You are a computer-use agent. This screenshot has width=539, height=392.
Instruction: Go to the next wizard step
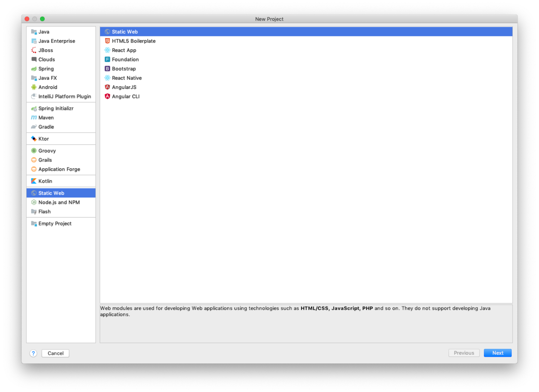(x=498, y=353)
